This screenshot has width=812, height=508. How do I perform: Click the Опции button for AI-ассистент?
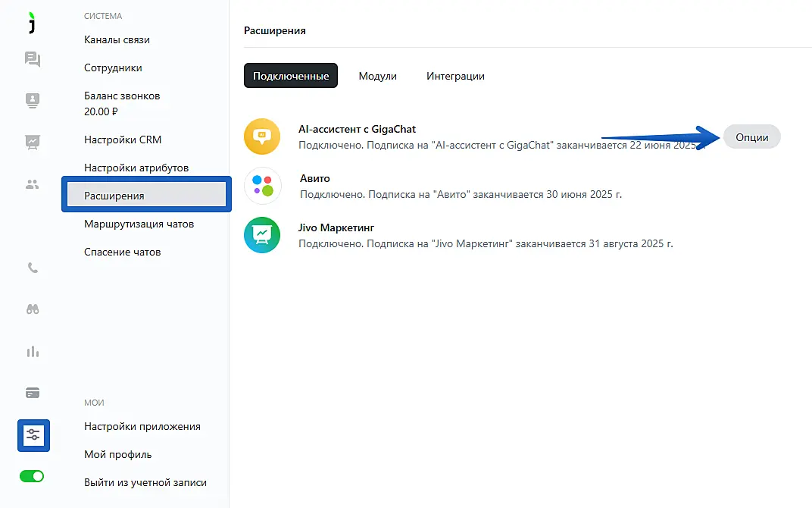tap(751, 137)
